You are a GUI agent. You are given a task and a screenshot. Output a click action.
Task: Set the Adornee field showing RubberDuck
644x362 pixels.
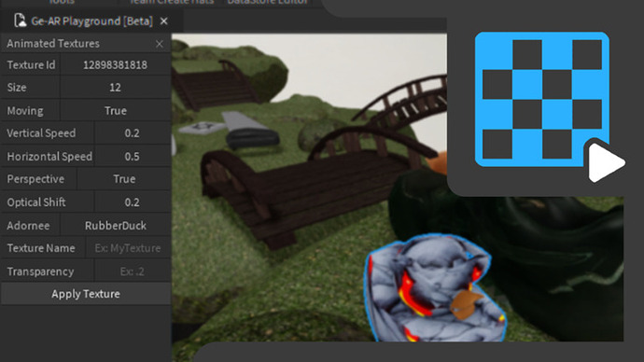click(x=116, y=226)
